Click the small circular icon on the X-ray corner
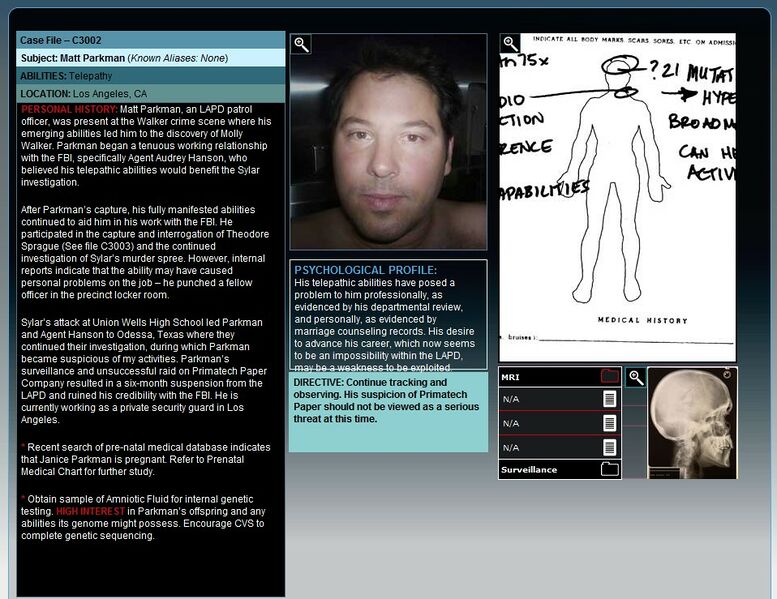Image resolution: width=777 pixels, height=599 pixels. coord(727,375)
